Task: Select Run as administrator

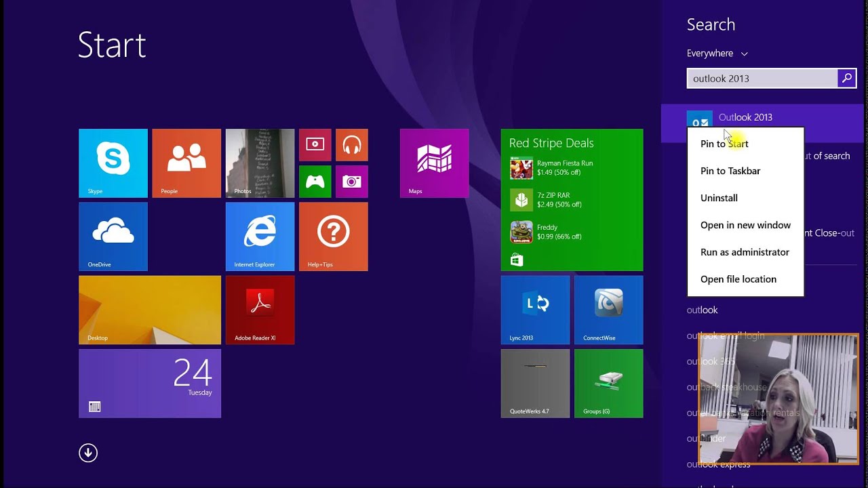Action: [745, 252]
